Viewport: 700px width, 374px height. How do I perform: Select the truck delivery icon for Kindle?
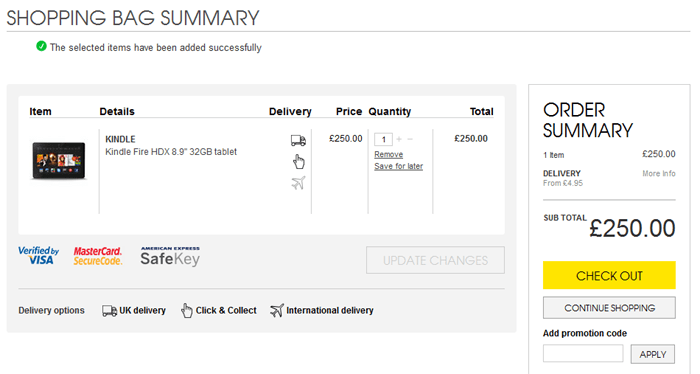pyautogui.click(x=298, y=141)
